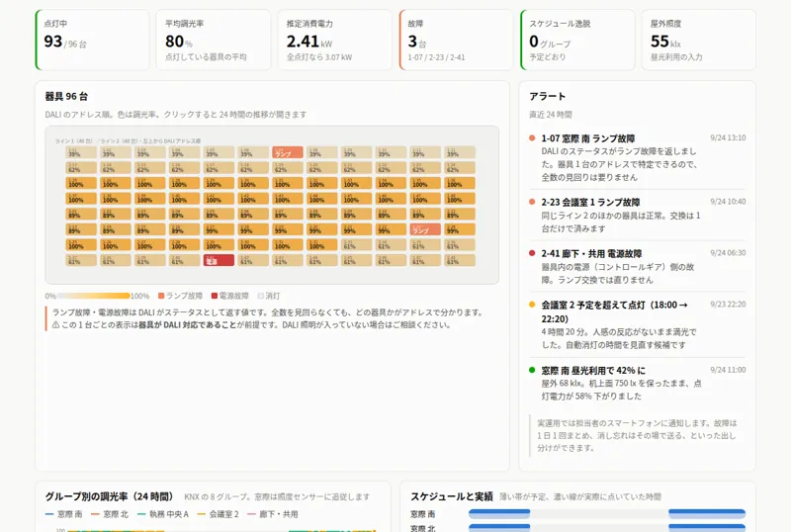The width and height of the screenshot is (791, 532).
Task: Click the 推定消費電力 2.41 kW card
Action: (x=335, y=40)
